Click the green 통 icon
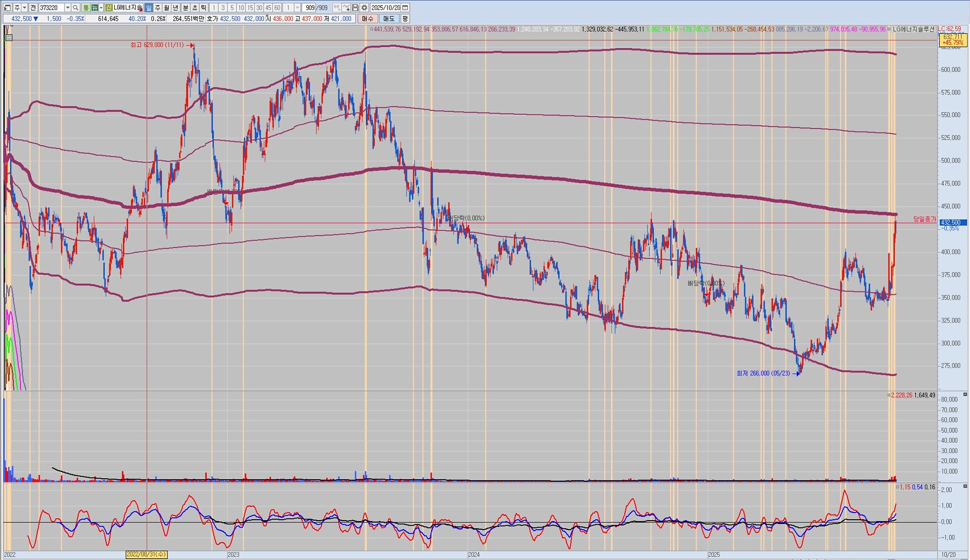Viewport: 970px width, 560px height. coord(85,8)
